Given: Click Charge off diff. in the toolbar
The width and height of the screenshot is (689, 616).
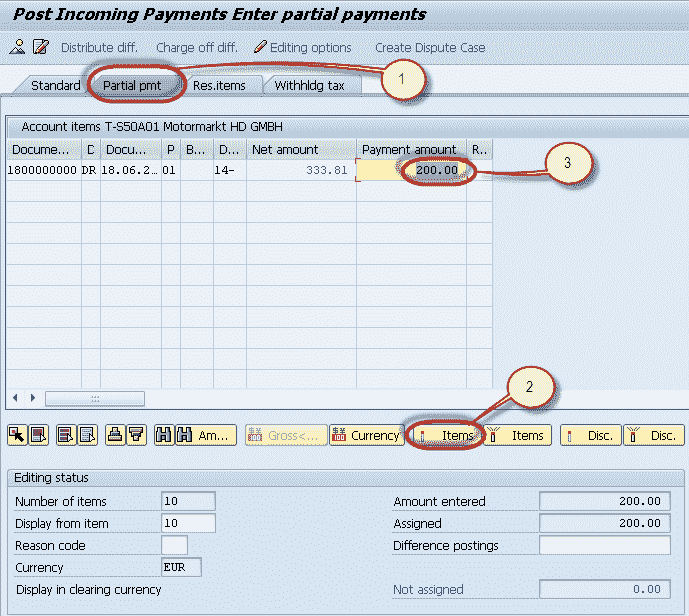Looking at the screenshot, I should [197, 47].
